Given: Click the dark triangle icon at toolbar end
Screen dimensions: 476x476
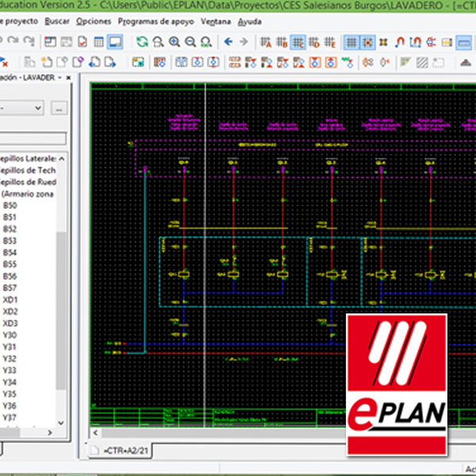Looking at the screenshot, I should coord(466,63).
